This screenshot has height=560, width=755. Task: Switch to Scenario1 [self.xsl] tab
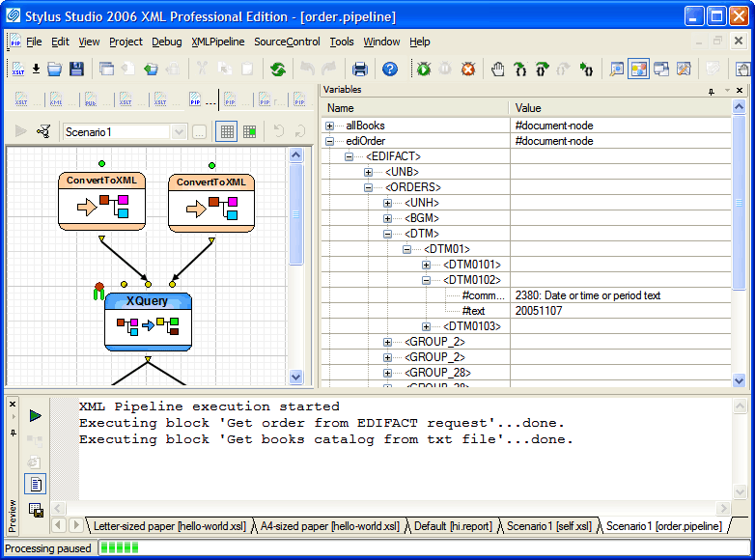click(549, 526)
